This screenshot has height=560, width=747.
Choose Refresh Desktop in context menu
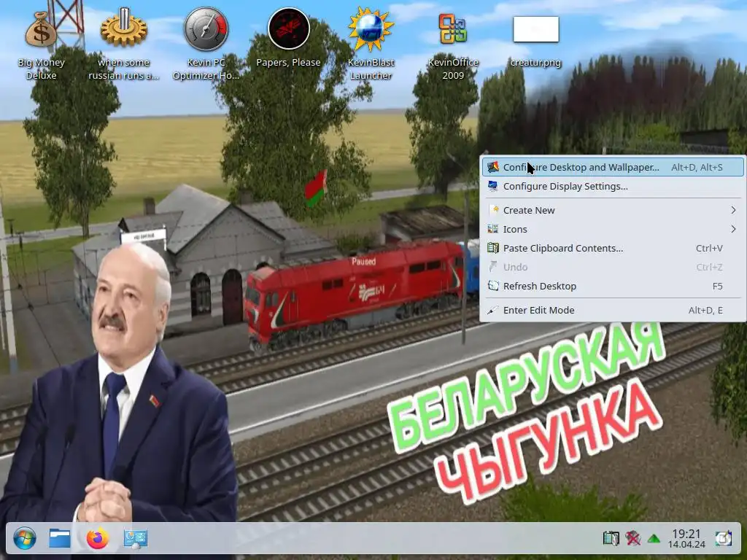click(613, 286)
